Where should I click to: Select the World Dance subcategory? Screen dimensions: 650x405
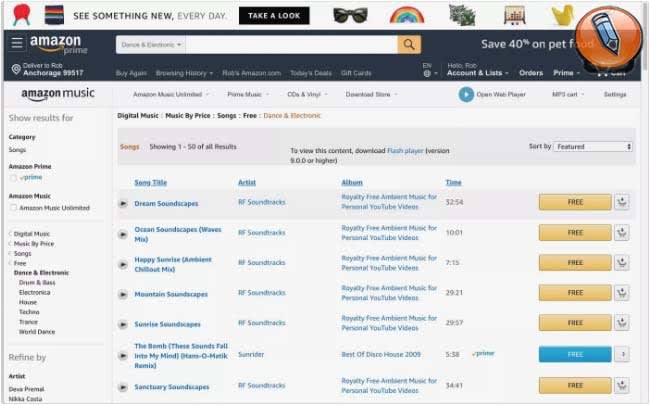tap(37, 332)
